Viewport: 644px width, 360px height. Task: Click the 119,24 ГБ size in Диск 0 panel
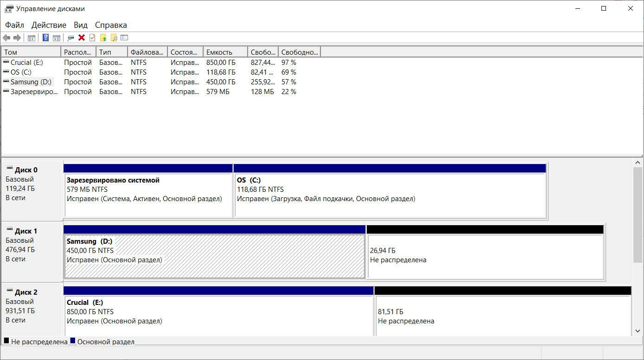pos(20,189)
